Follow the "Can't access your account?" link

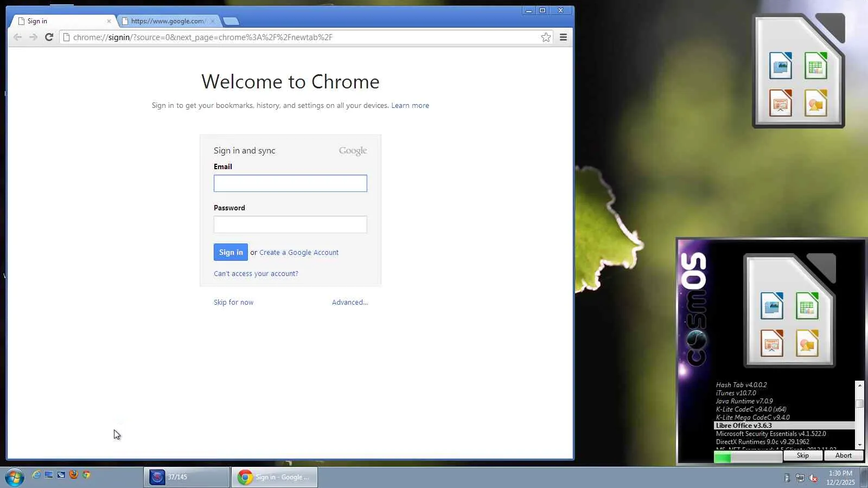pyautogui.click(x=256, y=273)
